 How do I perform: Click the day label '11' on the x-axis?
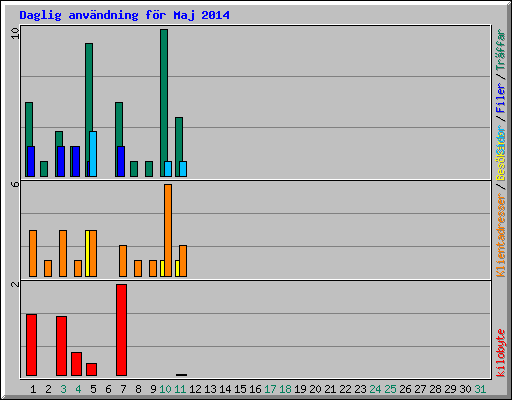click(x=180, y=389)
